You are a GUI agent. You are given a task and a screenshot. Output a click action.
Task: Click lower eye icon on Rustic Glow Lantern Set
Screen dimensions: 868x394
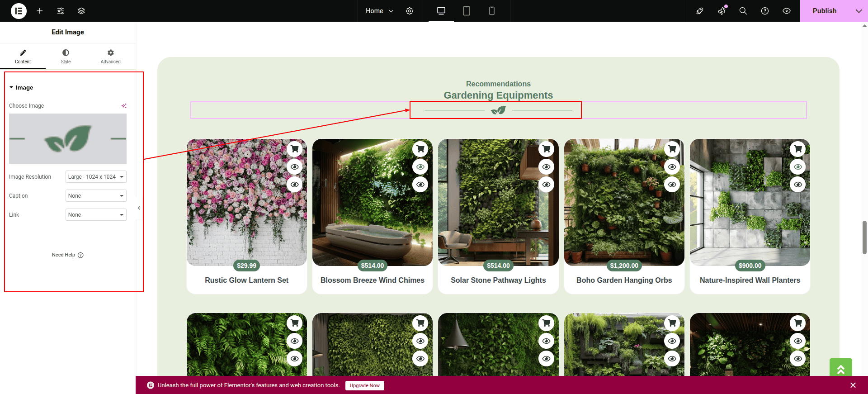click(x=295, y=185)
